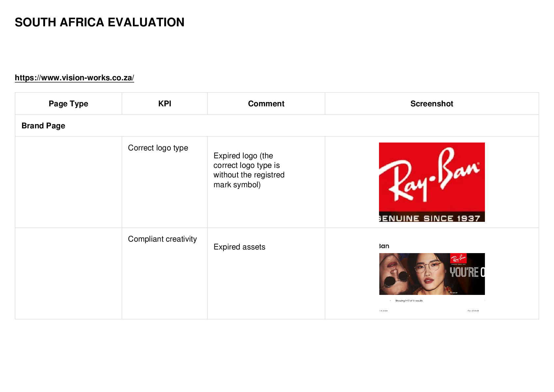Select the 'Brand Page' section row
The width and height of the screenshot is (554, 392).
click(277, 126)
